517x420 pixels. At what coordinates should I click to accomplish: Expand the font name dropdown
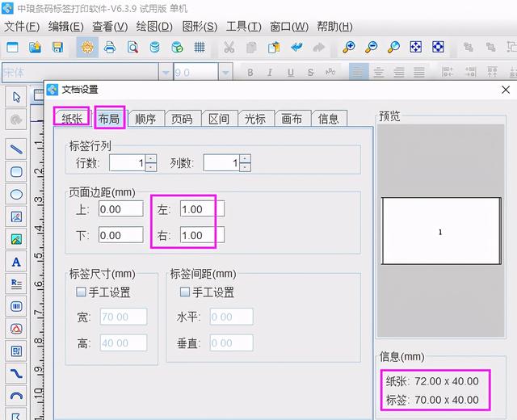tap(166, 72)
